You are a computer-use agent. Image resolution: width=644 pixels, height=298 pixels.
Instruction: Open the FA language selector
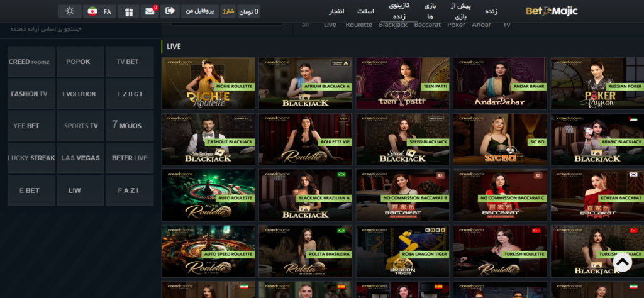point(99,11)
